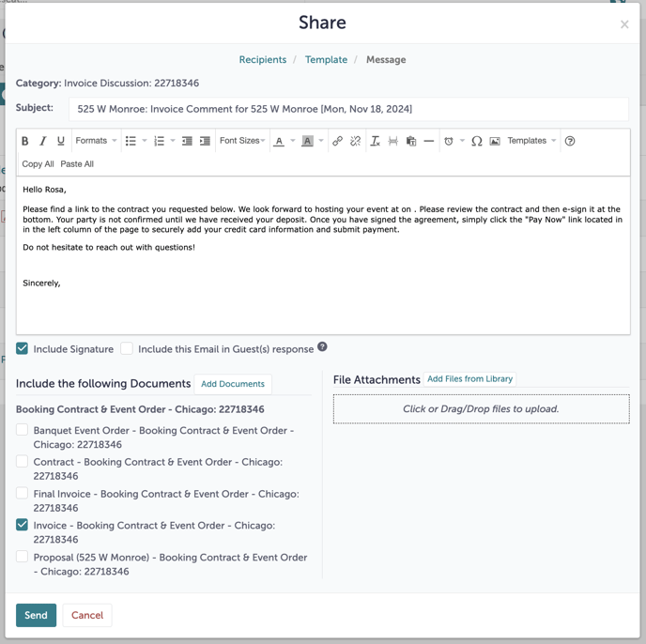Check the Final Invoice document checkbox
This screenshot has height=644, width=646.
point(23,494)
